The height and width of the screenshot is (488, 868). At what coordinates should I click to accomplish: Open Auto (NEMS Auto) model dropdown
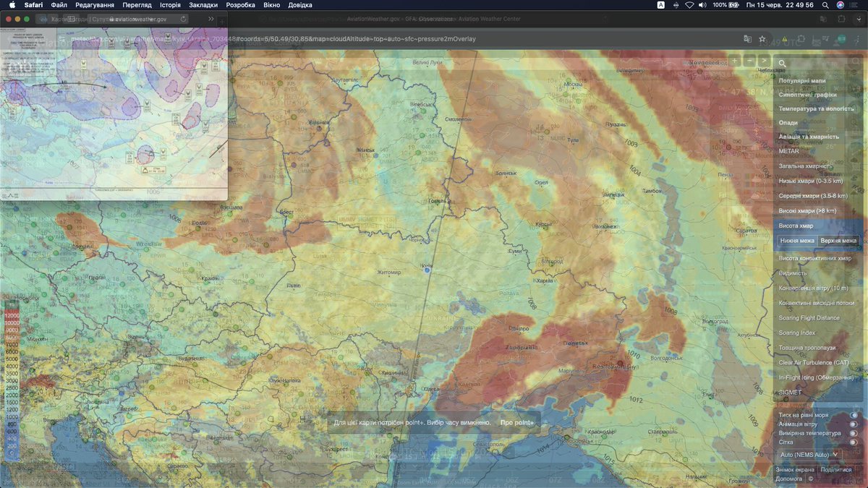pos(809,455)
